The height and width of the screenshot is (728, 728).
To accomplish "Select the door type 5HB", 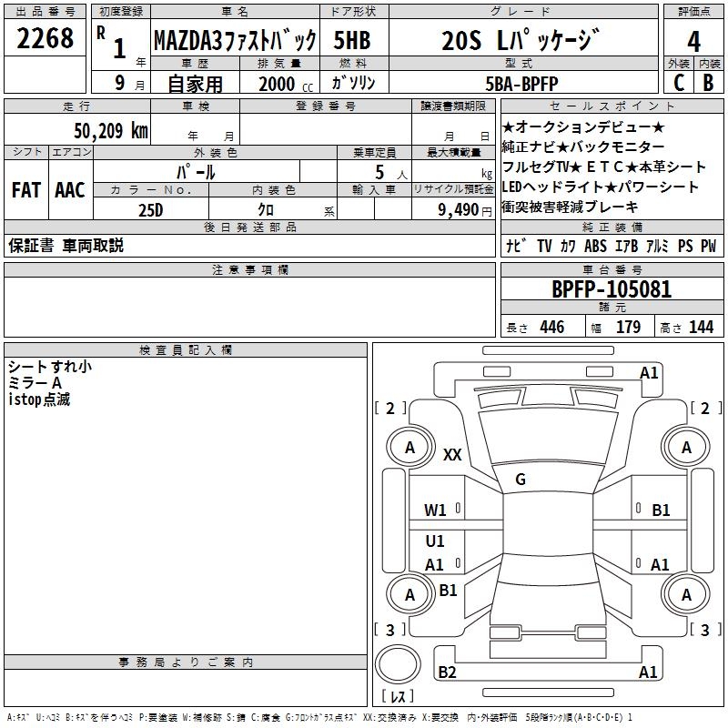I will [x=352, y=40].
